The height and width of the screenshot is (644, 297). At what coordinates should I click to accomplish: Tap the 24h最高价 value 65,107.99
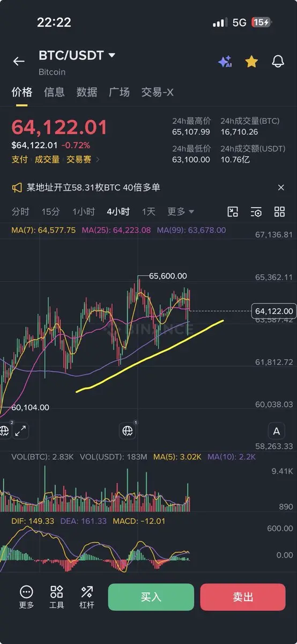[x=191, y=132]
